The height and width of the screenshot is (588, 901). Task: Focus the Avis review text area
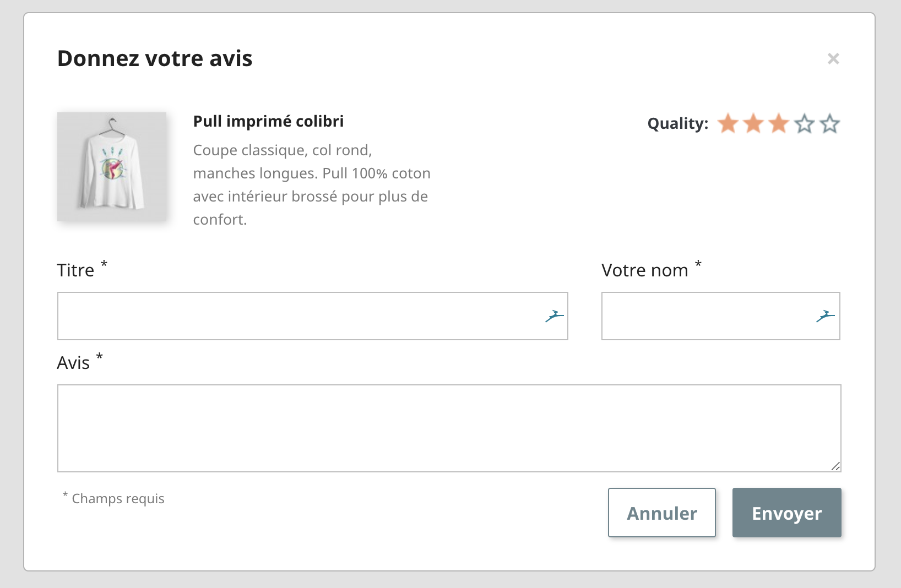tap(449, 428)
